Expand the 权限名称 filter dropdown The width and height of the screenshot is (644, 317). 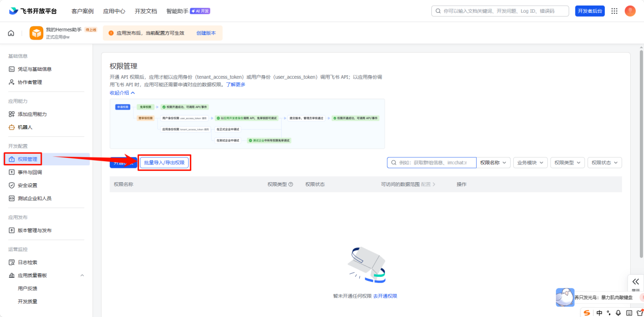tap(493, 162)
